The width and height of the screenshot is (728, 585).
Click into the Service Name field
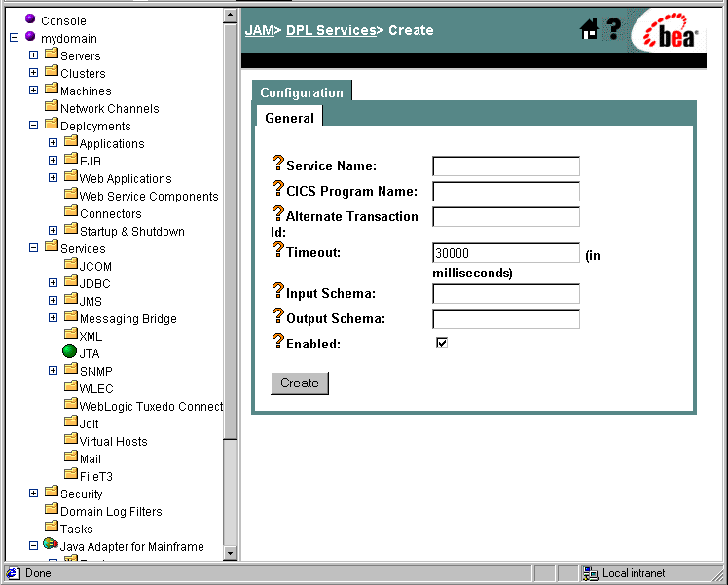point(506,166)
